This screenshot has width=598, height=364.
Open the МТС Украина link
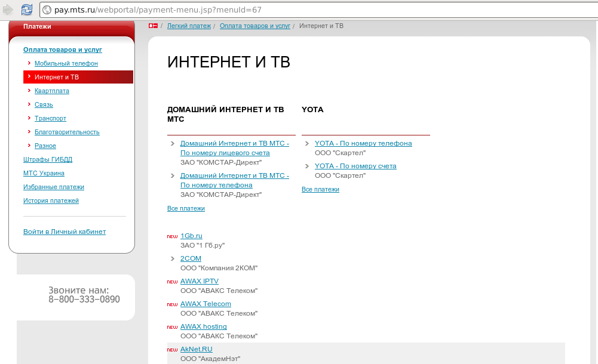coord(44,173)
